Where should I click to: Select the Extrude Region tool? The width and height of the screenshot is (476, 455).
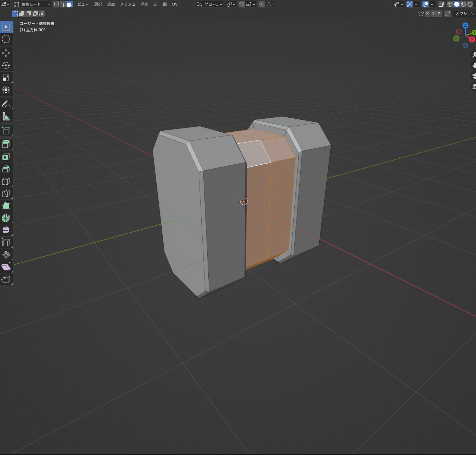[6, 144]
